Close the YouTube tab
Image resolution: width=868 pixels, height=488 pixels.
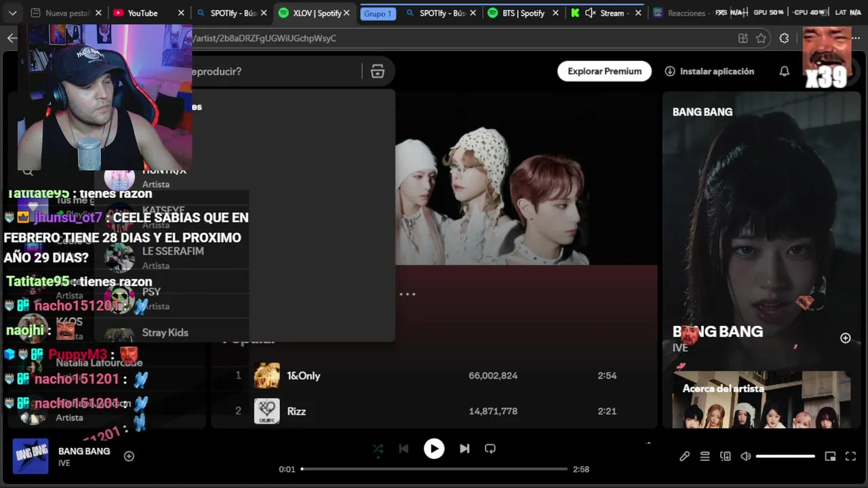pos(180,13)
